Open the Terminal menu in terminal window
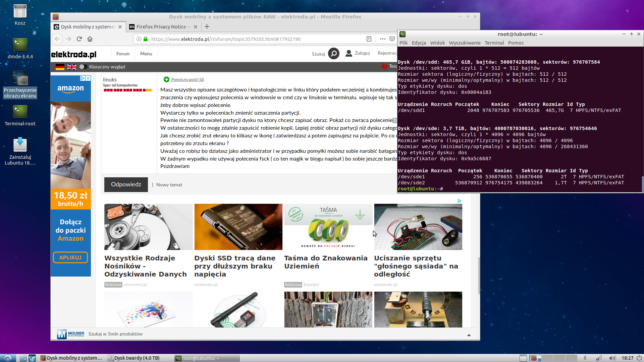 pyautogui.click(x=494, y=43)
